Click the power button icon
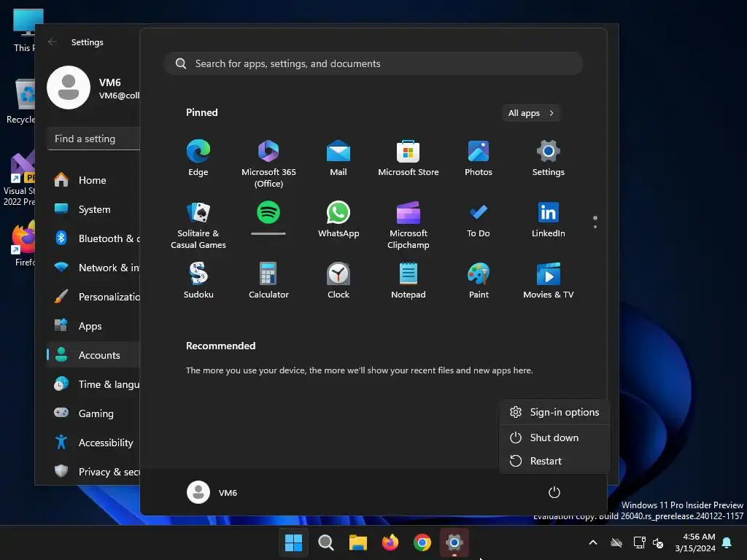 point(554,492)
